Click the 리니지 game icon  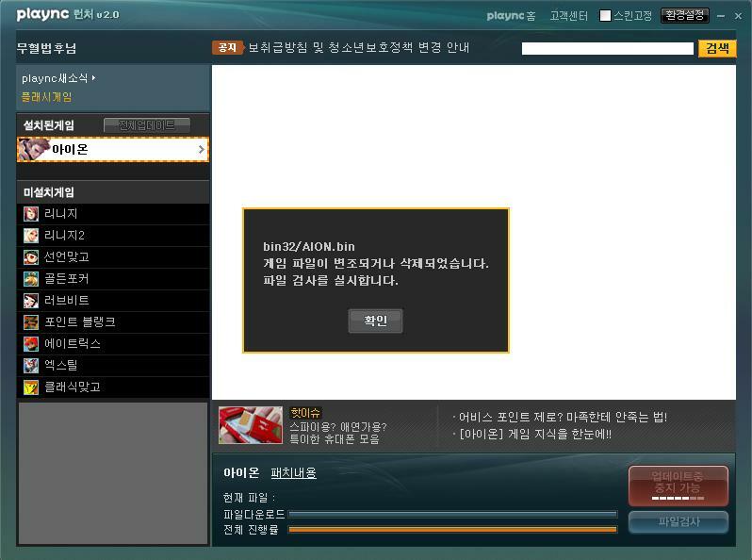click(31, 214)
